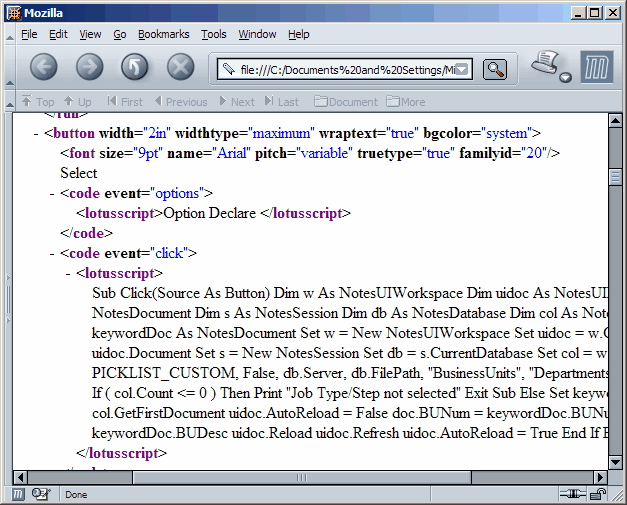
Task: Open the Bookmarks menu
Action: point(164,34)
